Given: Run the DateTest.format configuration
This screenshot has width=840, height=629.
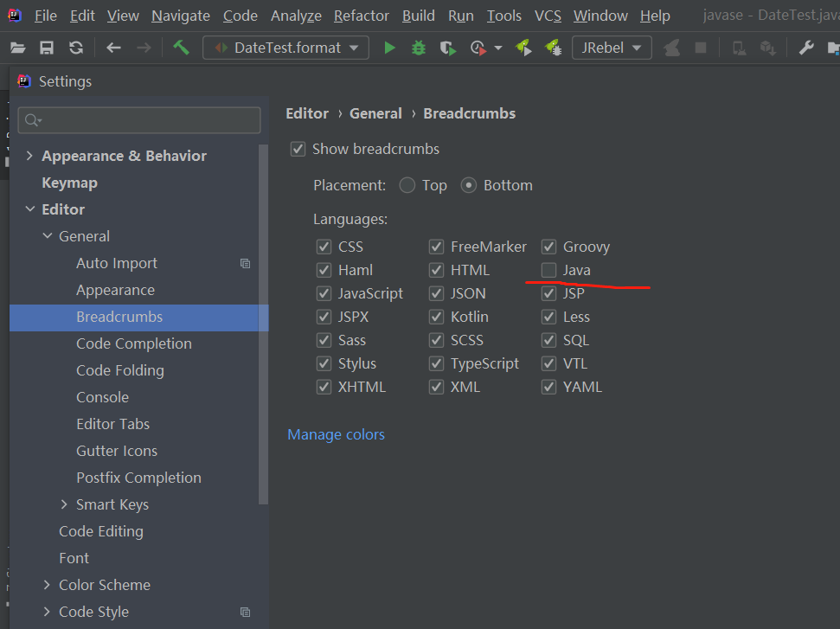Looking at the screenshot, I should [x=388, y=48].
